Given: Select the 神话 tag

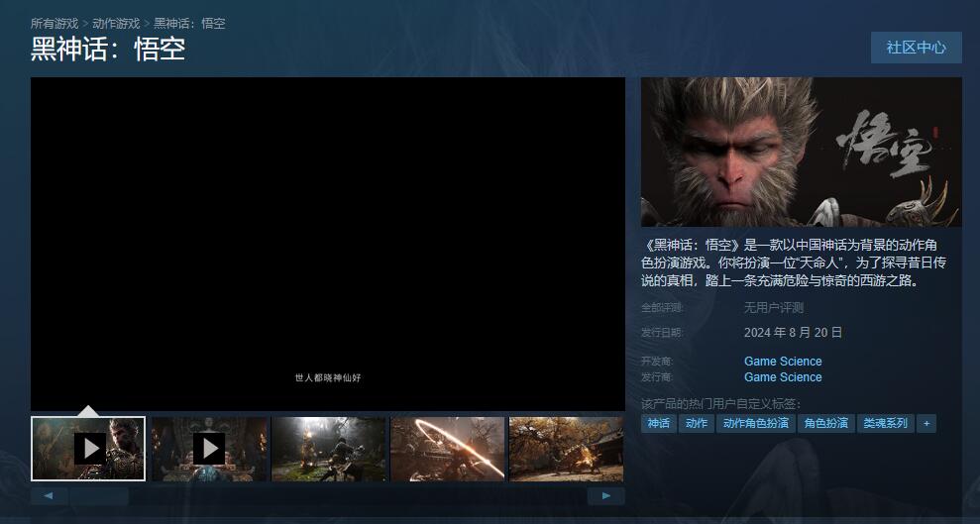Looking at the screenshot, I should 659,423.
